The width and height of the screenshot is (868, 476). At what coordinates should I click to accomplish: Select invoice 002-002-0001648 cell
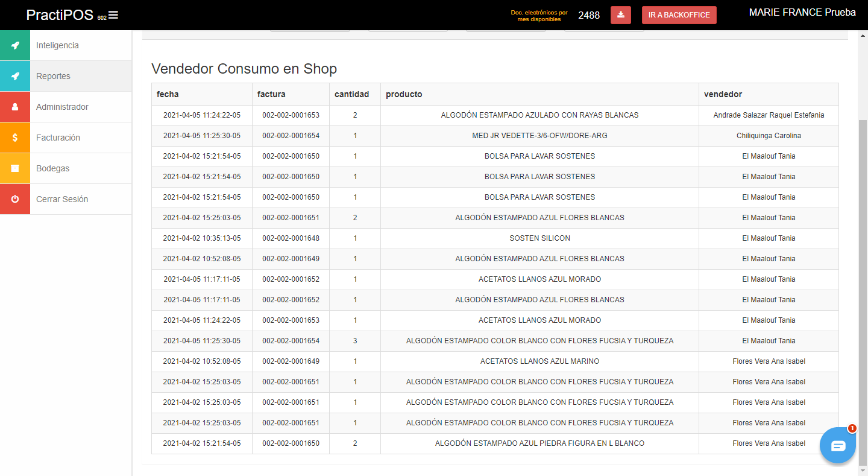[x=291, y=238]
